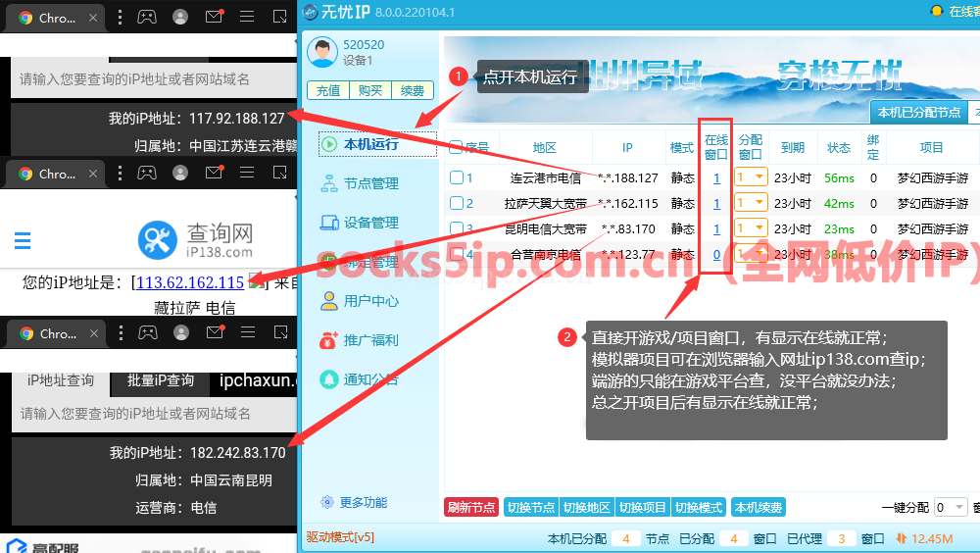
Task: Select the 本机已分配节点 tab
Action: click(918, 113)
